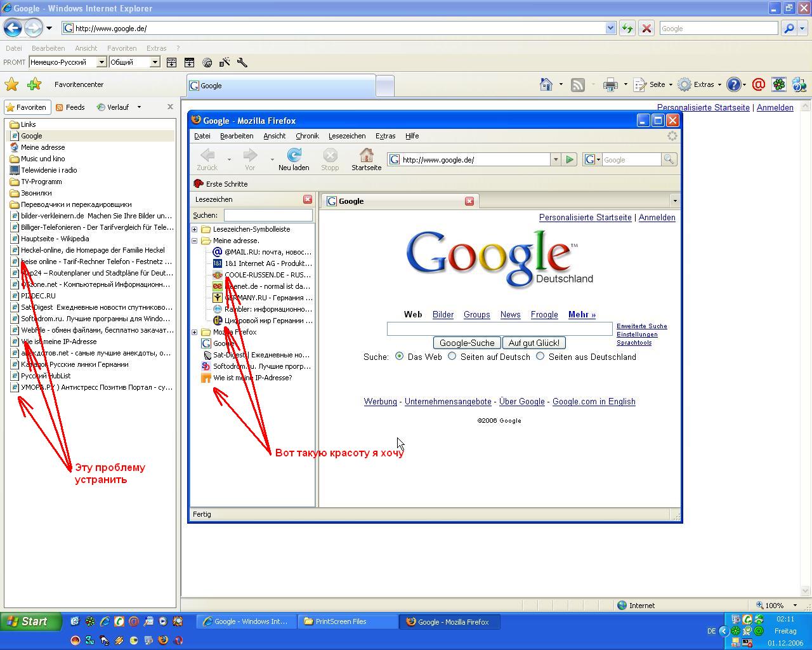The height and width of the screenshot is (650, 812).
Task: Open Wie ist meine IP-Adresse? Firefox bookmark
Action: (x=246, y=378)
